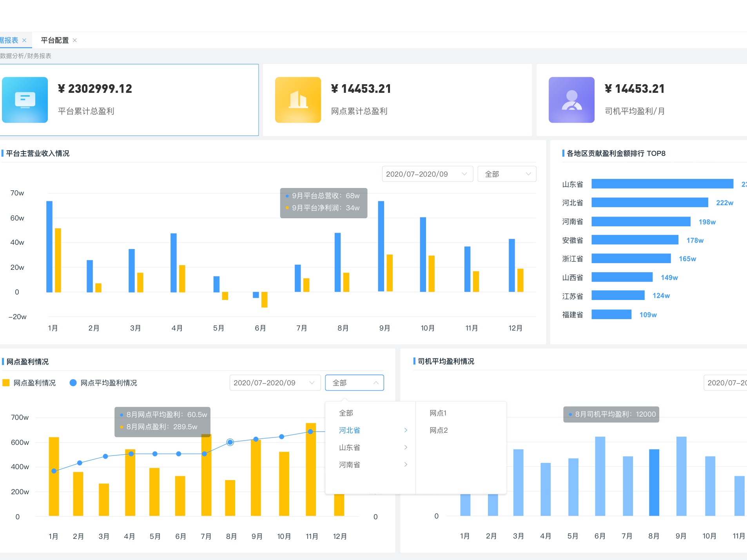Image resolution: width=747 pixels, height=560 pixels.
Task: Select 全部 in the cascading menu
Action: click(x=346, y=413)
